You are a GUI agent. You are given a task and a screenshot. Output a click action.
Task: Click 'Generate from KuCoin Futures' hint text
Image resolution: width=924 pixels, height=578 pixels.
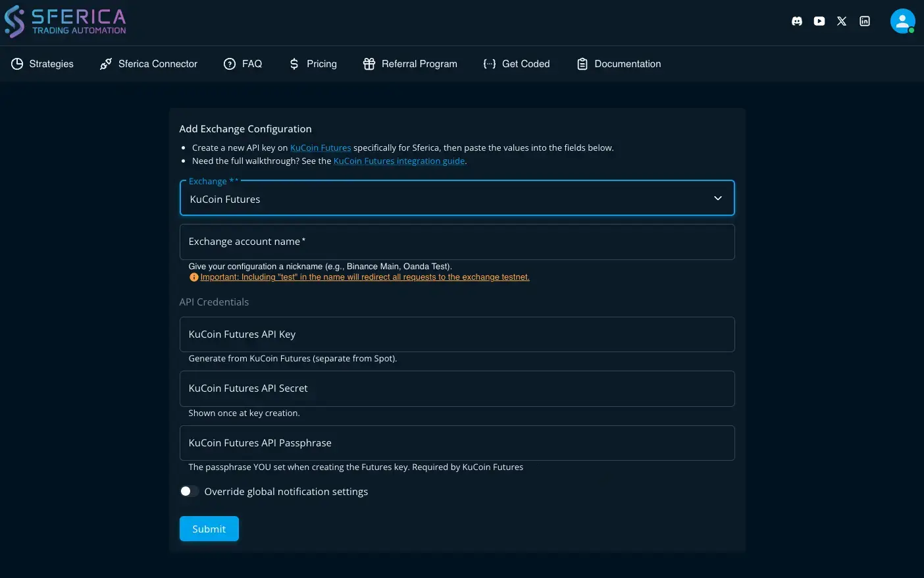[x=293, y=359]
